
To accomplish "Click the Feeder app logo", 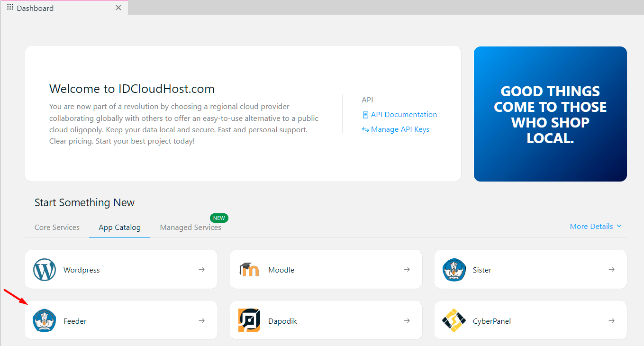I will click(45, 321).
